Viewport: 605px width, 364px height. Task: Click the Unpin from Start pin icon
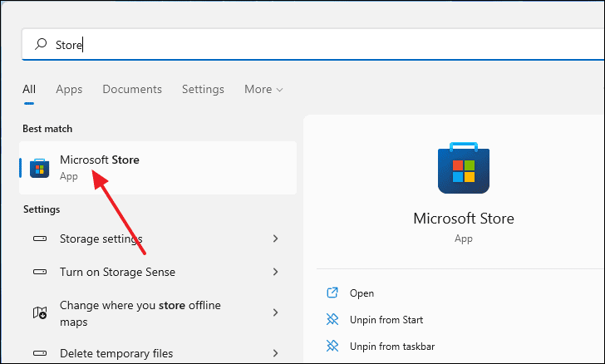coord(332,320)
